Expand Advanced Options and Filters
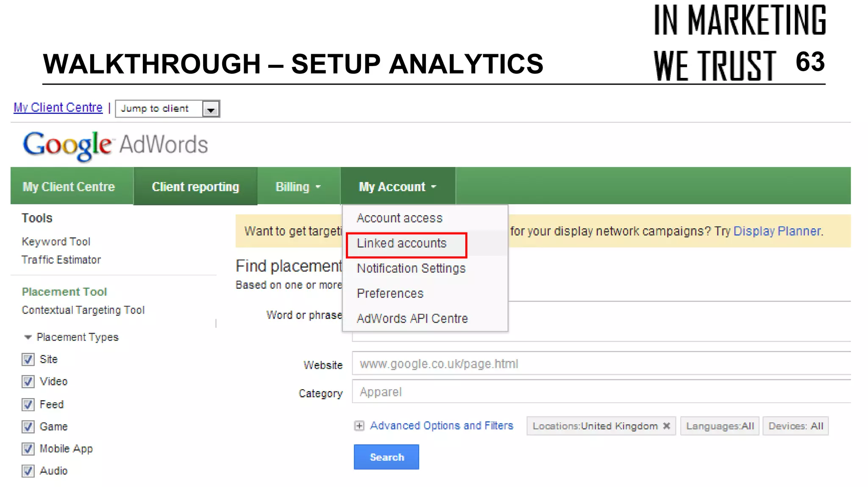The height and width of the screenshot is (487, 868). point(442,426)
